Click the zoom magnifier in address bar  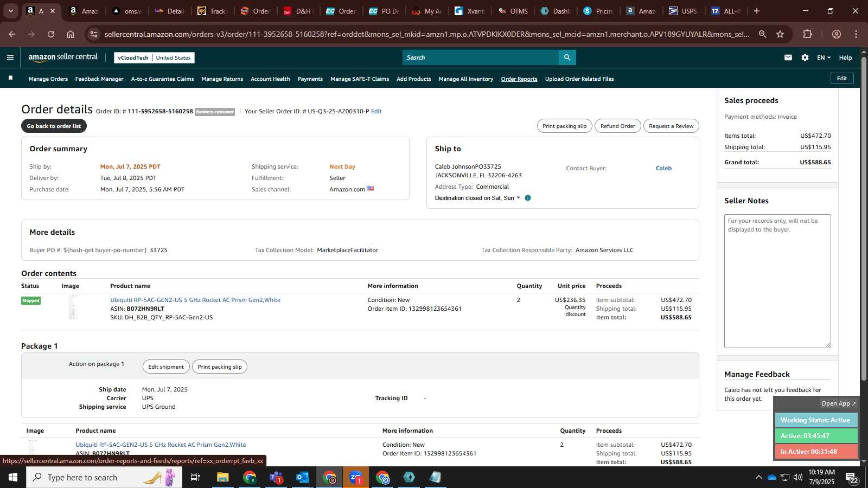(x=762, y=34)
